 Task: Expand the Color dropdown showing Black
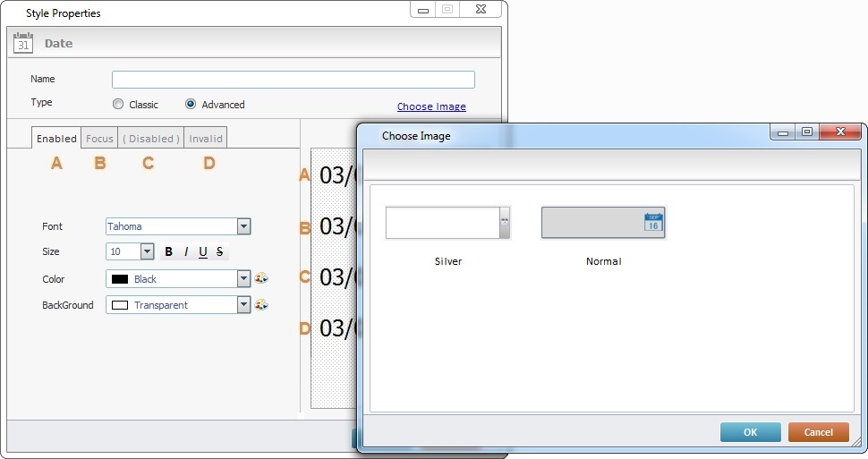[243, 279]
